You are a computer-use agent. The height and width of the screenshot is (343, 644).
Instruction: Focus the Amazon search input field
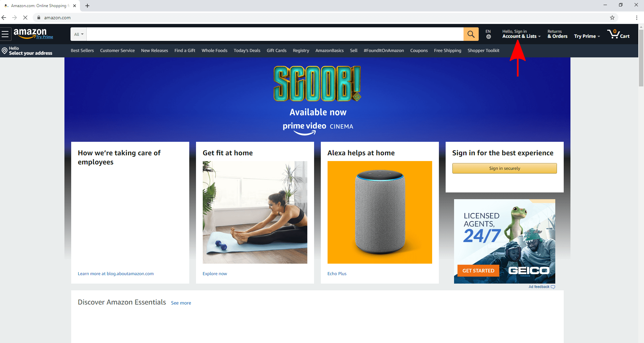[x=275, y=34]
